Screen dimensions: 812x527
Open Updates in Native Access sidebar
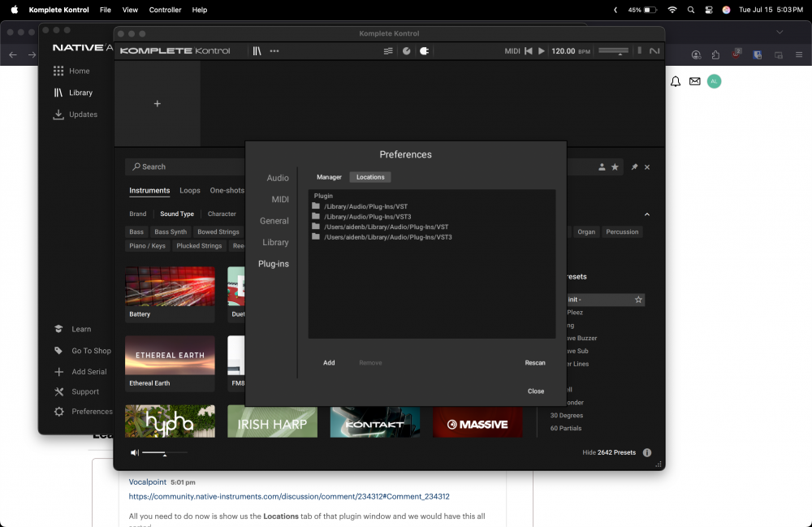point(75,114)
